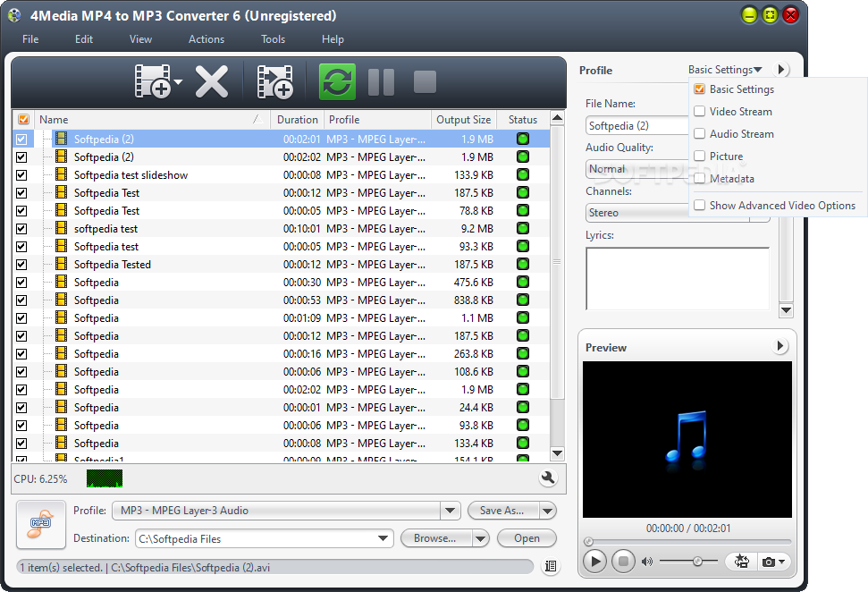Sort list by Name column header
This screenshot has height=592, width=868.
tap(152, 120)
